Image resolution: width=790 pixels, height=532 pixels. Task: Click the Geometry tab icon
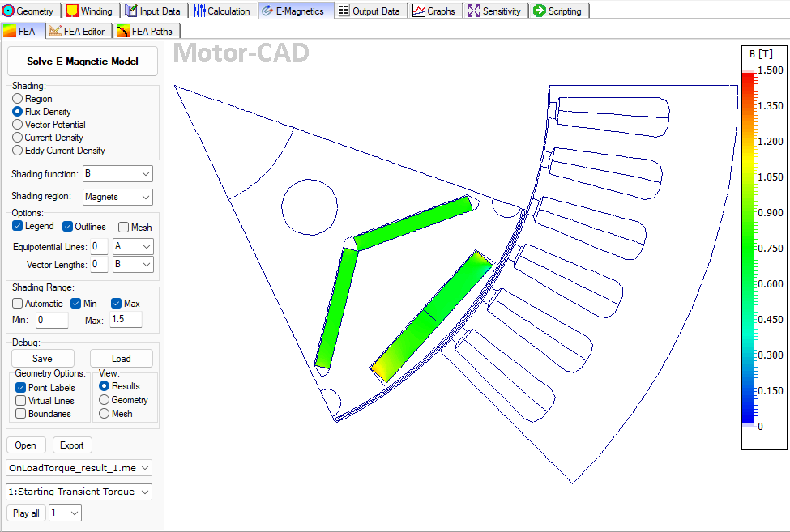8,11
